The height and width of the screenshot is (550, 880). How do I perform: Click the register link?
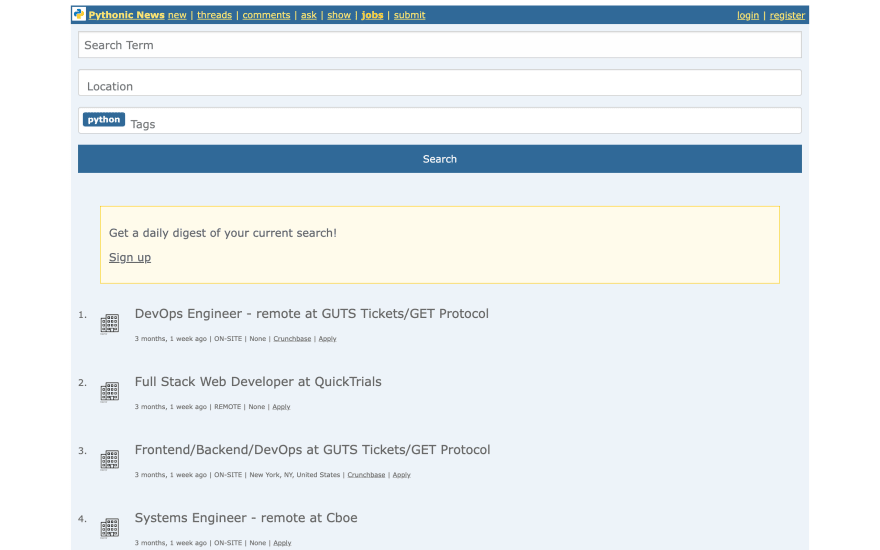[787, 15]
